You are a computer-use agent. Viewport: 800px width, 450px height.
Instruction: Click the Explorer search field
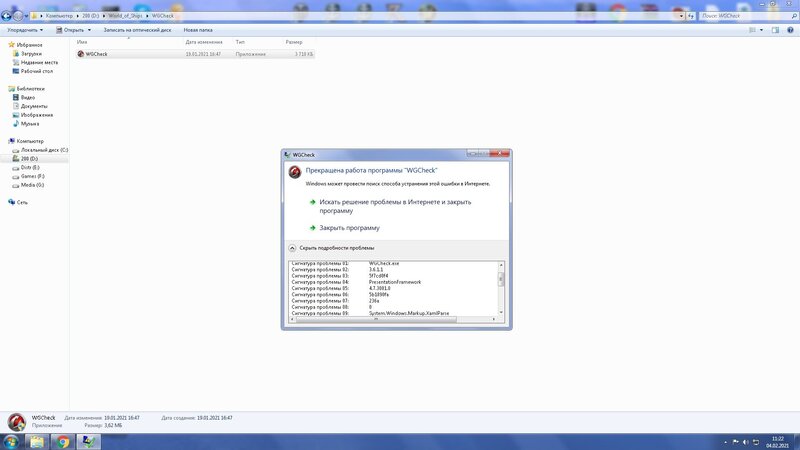pos(745,16)
